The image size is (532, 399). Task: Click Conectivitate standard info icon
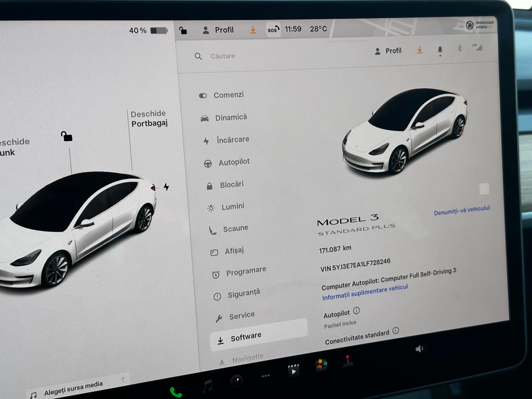[x=395, y=330]
